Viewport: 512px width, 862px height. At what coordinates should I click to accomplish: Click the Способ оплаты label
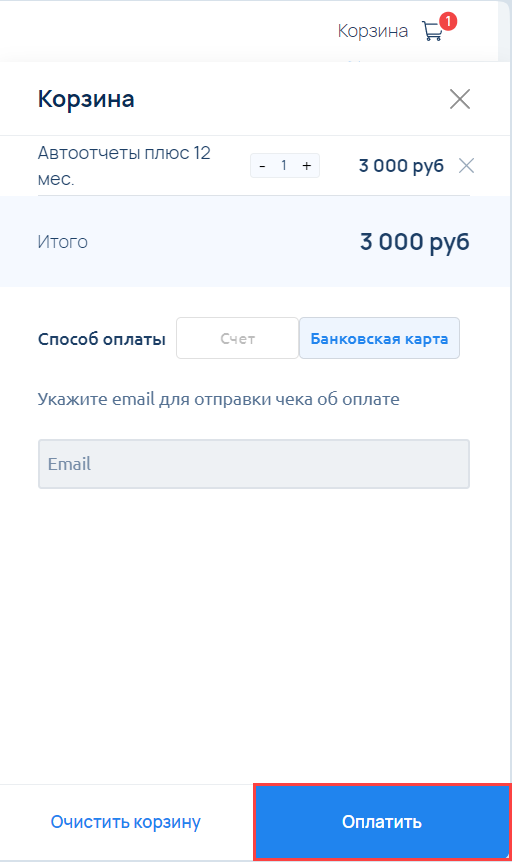(102, 339)
